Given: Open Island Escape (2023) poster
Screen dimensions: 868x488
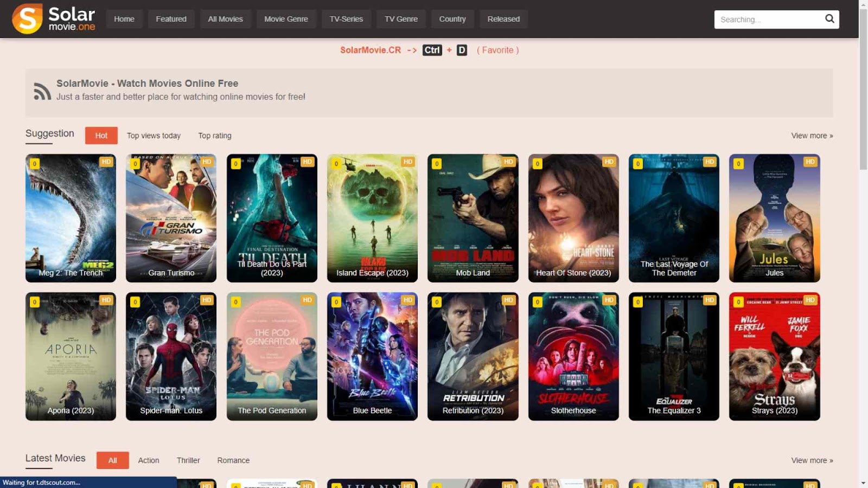Looking at the screenshot, I should pos(373,218).
